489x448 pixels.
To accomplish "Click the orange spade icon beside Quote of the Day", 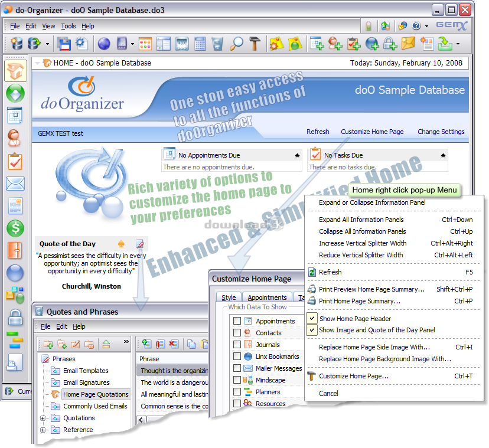I will [121, 244].
